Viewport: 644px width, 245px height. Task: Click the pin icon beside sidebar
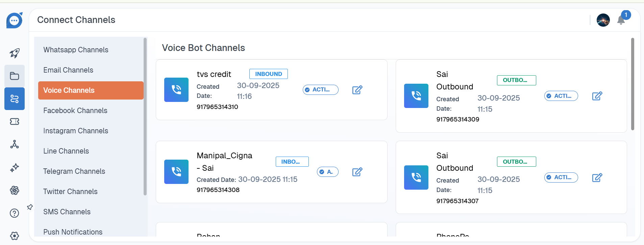(30, 207)
